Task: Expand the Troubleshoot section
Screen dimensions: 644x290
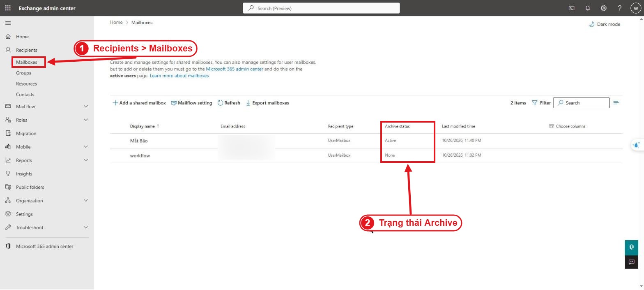Action: pyautogui.click(x=86, y=227)
